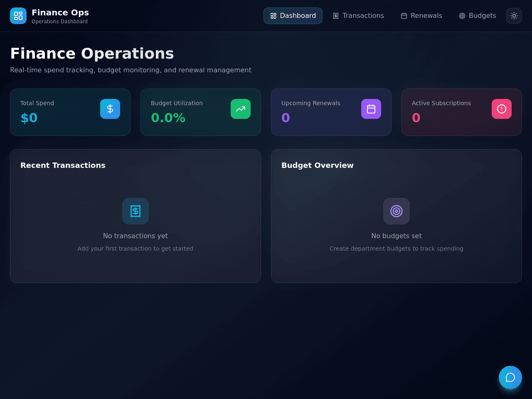Screen dimensions: 532x399
Task: Click the "Operations Dashboard" subtitle
Action: click(59, 22)
